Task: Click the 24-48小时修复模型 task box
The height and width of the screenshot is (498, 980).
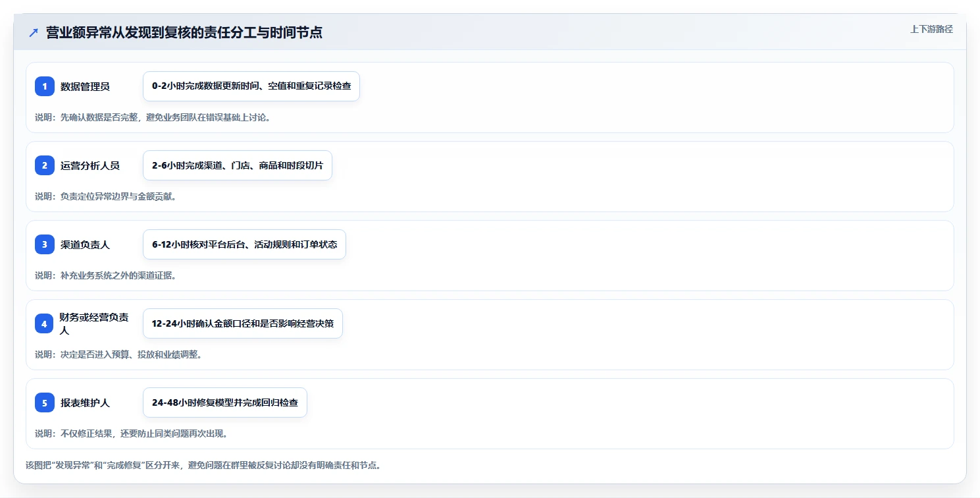Action: [x=225, y=402]
